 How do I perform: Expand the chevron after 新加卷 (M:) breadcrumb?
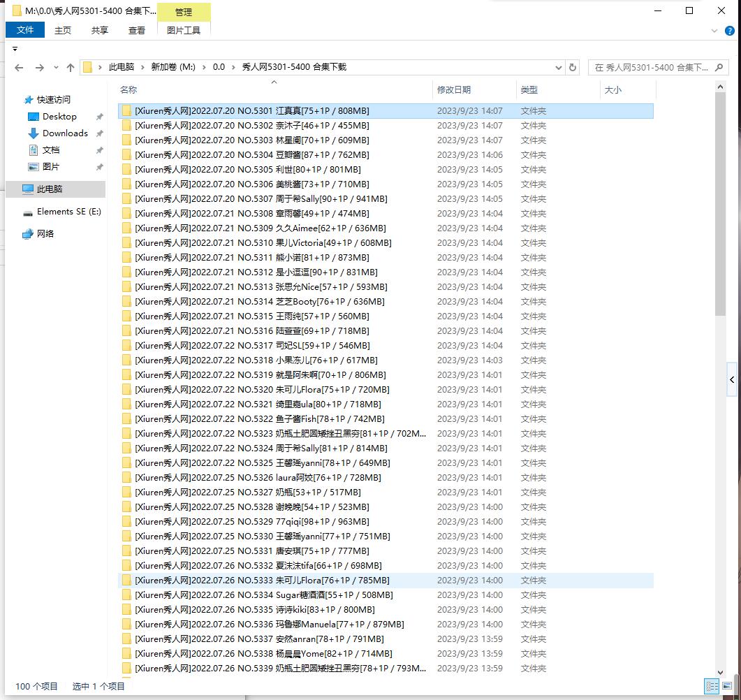204,67
